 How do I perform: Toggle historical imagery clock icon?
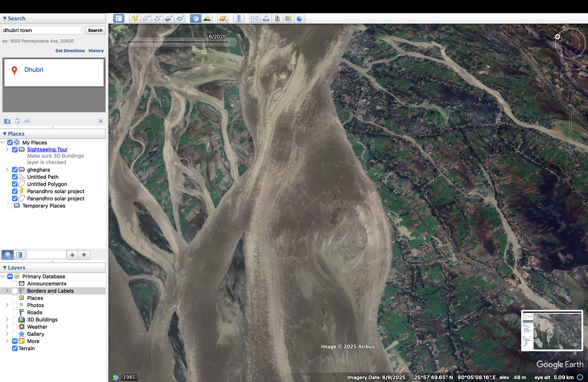click(x=195, y=18)
